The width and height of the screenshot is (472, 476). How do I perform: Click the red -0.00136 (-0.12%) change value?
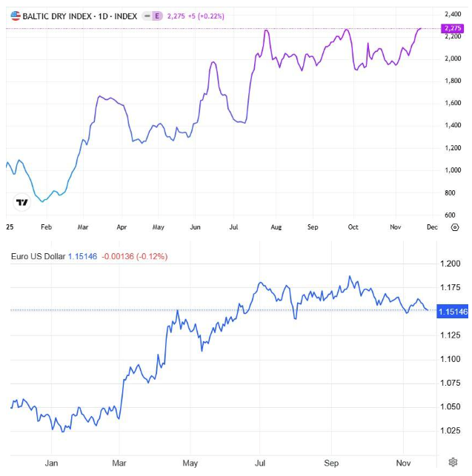point(134,256)
